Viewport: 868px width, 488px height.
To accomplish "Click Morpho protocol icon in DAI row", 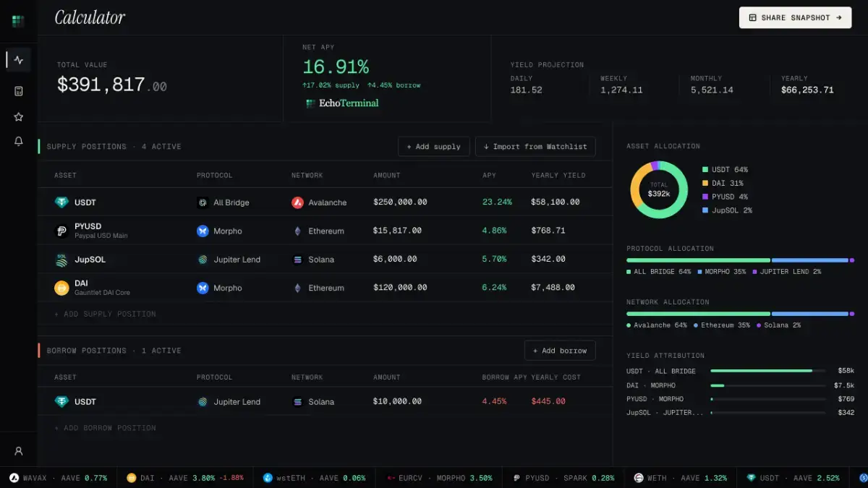I will coord(203,288).
